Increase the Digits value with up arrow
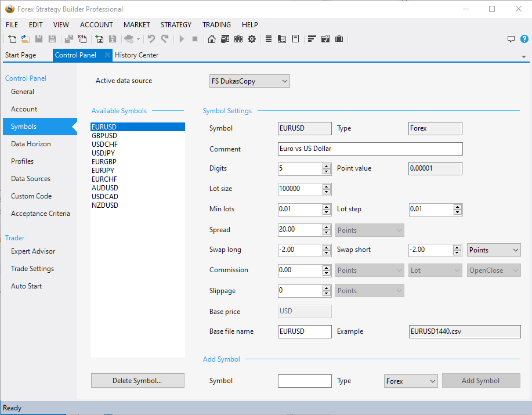Screen dimensions: 532x415 (x=327, y=166)
